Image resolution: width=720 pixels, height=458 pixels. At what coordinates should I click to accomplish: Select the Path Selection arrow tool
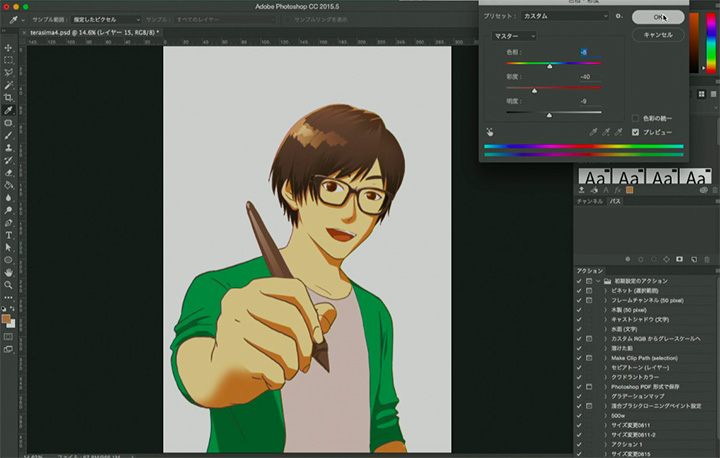(8, 248)
